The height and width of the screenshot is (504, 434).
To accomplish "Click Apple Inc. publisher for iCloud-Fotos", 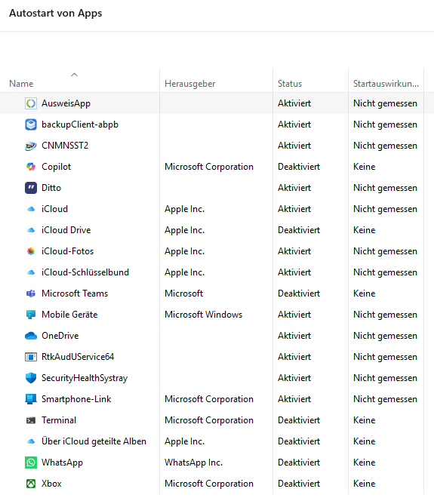I will [x=184, y=251].
